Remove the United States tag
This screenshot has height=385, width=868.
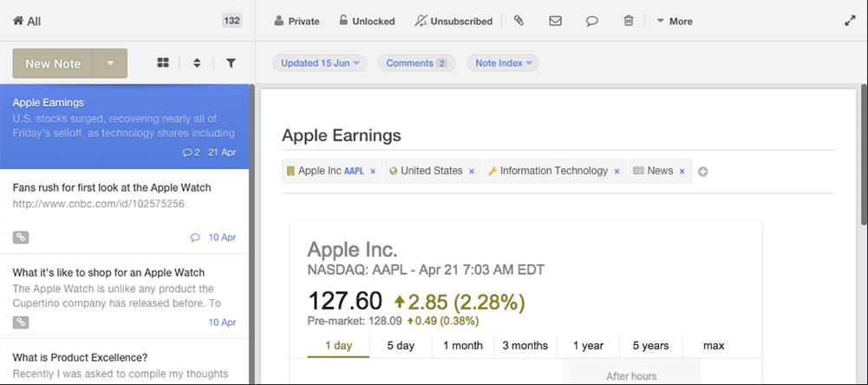472,172
